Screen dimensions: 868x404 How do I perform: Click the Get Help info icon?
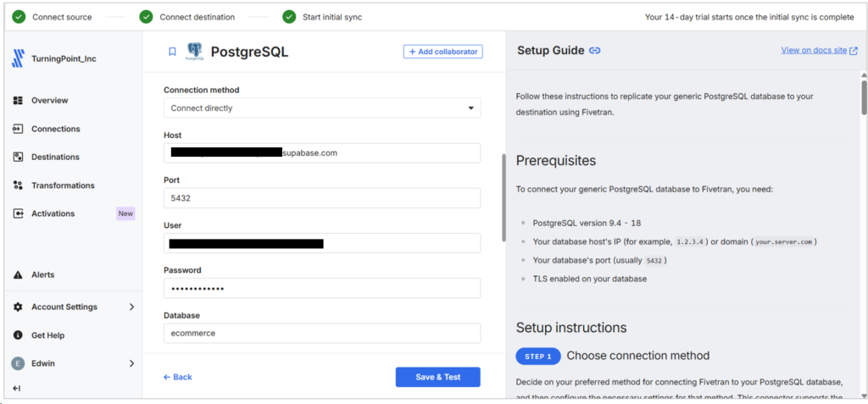tap(18, 335)
